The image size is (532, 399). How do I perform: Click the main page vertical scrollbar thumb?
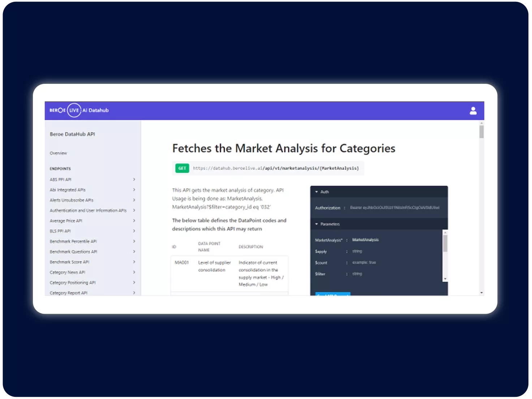481,132
